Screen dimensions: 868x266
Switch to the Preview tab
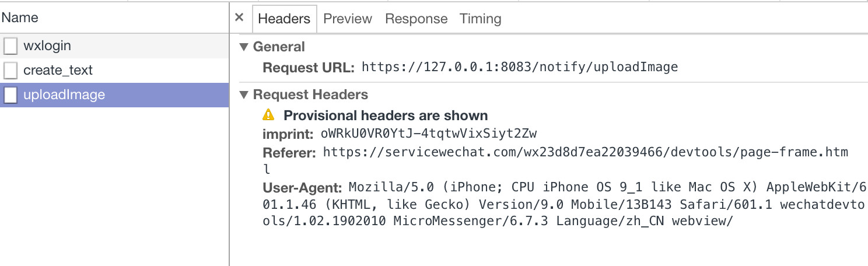[348, 19]
